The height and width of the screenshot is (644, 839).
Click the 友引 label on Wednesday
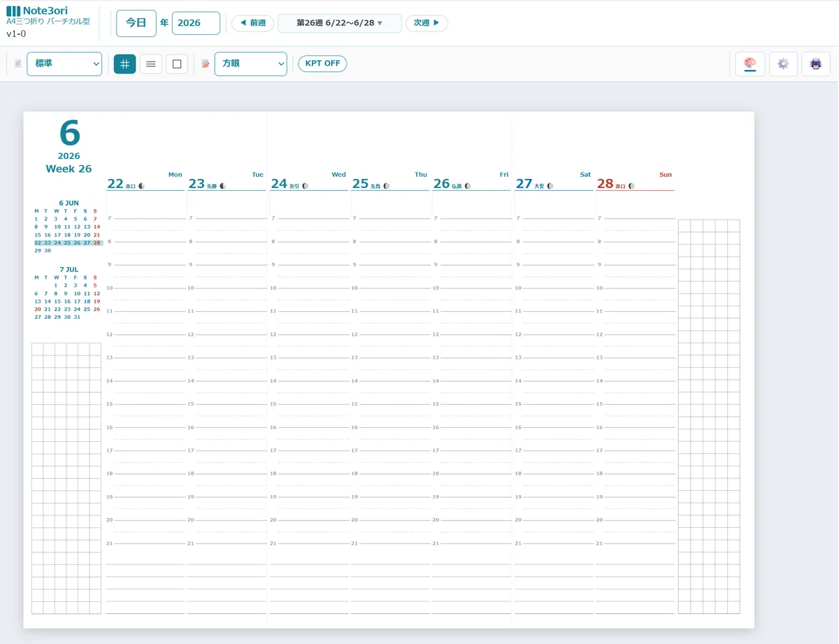tap(294, 187)
